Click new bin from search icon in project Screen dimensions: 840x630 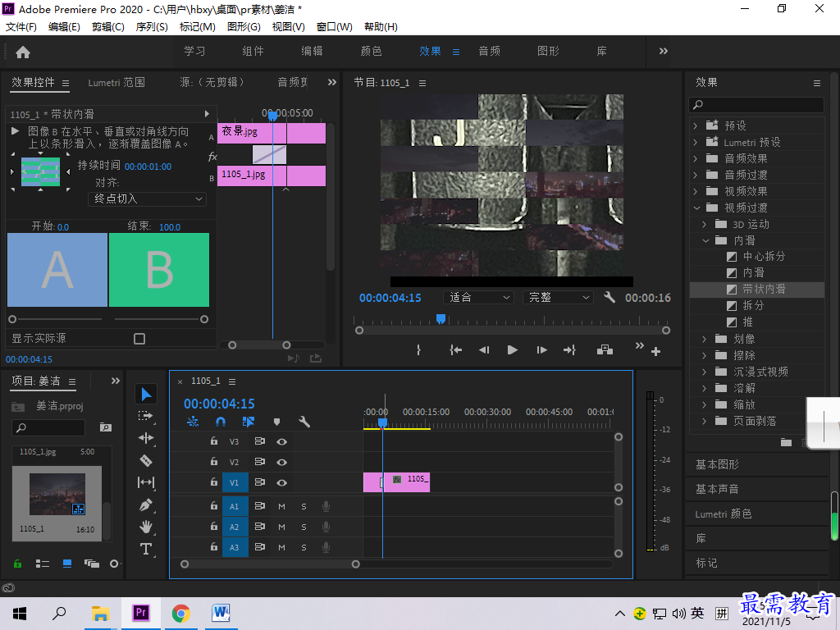[106, 427]
